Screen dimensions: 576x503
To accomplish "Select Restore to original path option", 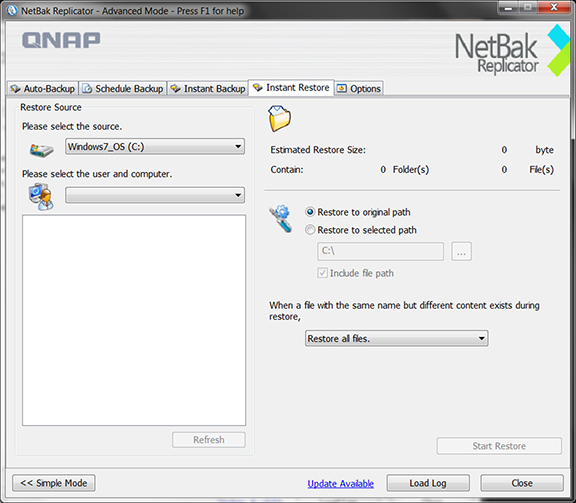I will (357, 212).
